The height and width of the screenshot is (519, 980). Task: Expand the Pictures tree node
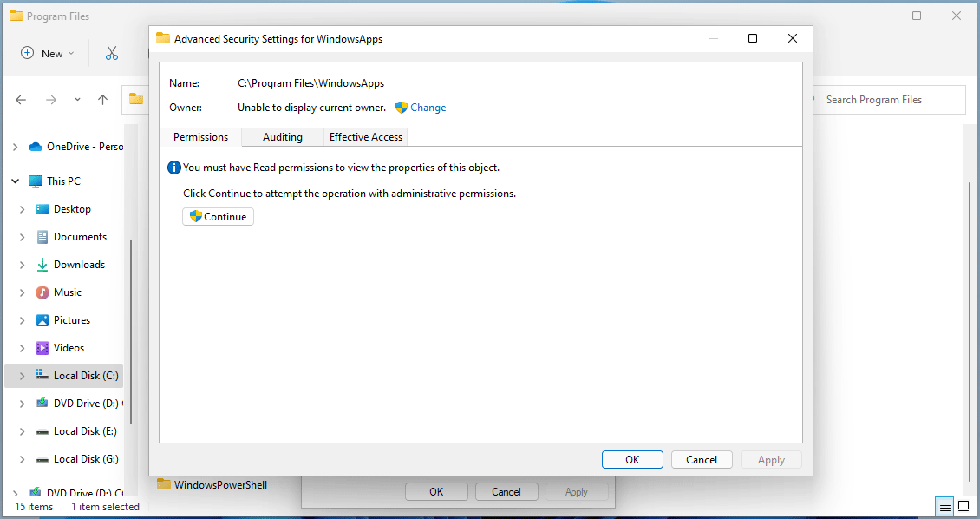coord(22,320)
